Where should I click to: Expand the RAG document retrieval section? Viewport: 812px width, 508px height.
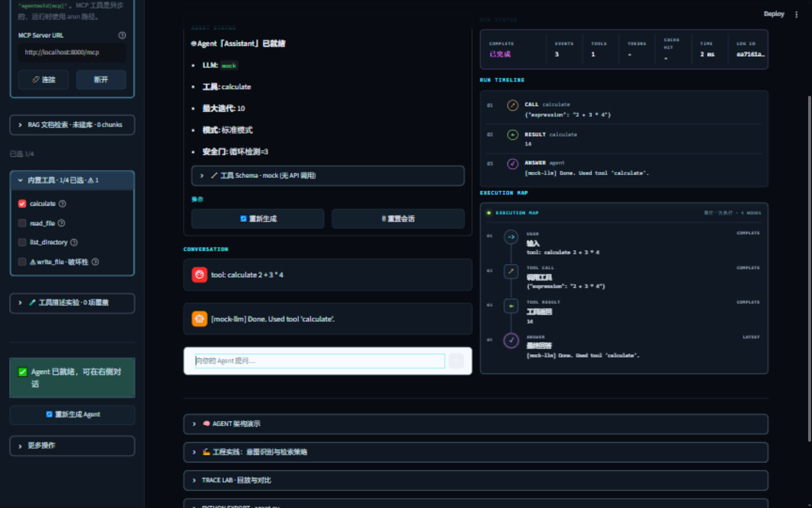72,125
